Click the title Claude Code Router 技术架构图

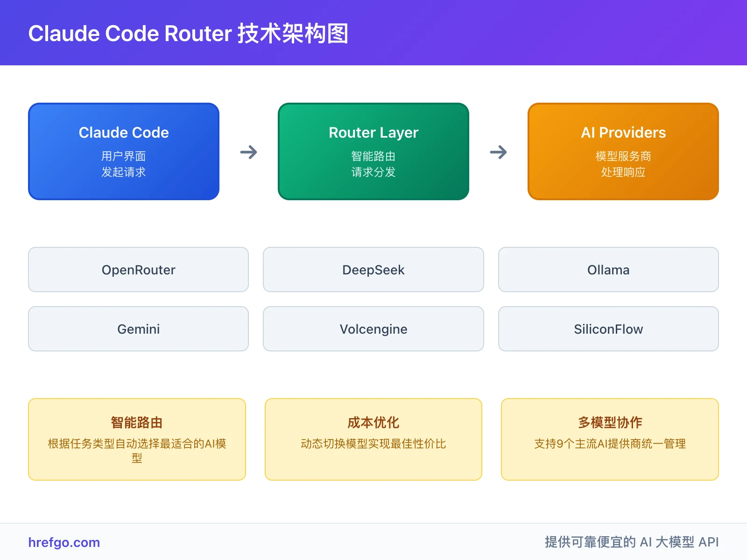tap(188, 34)
